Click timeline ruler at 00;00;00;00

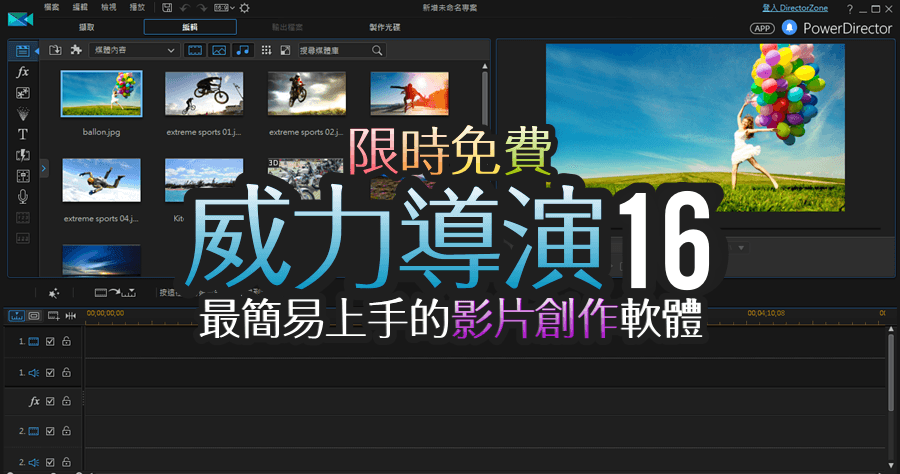coord(105,313)
